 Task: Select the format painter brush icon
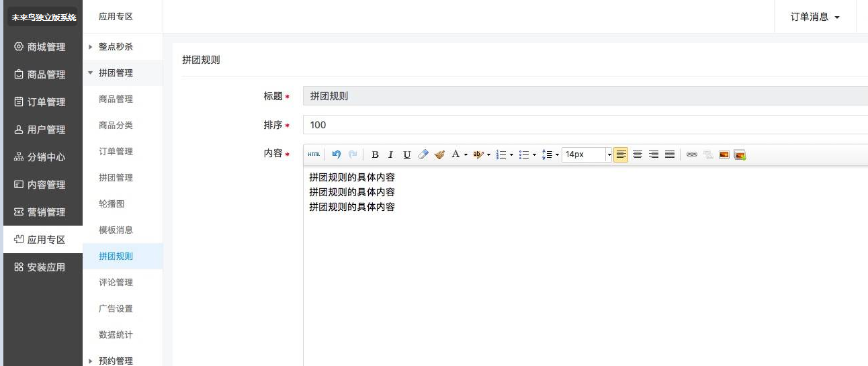[439, 154]
